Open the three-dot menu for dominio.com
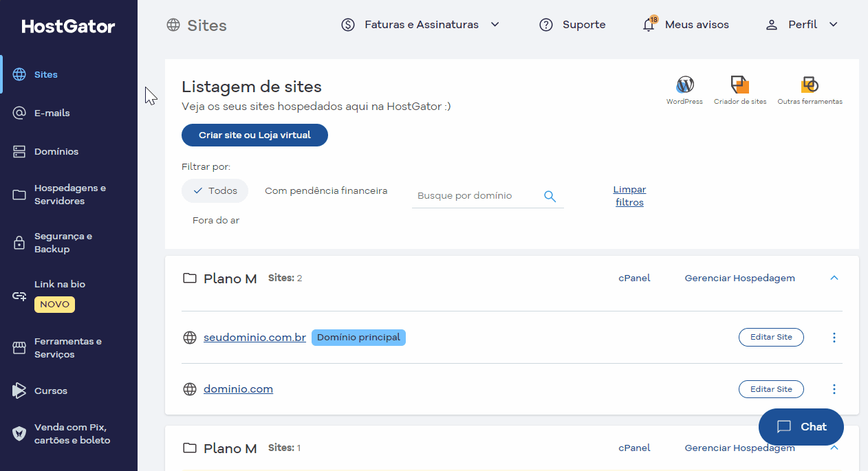The width and height of the screenshot is (868, 471). click(834, 389)
